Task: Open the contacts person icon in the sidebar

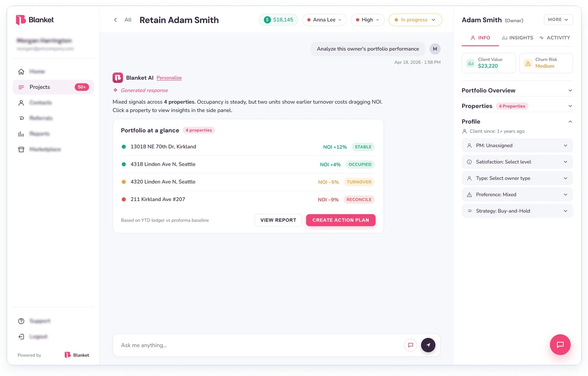Action: (21, 103)
